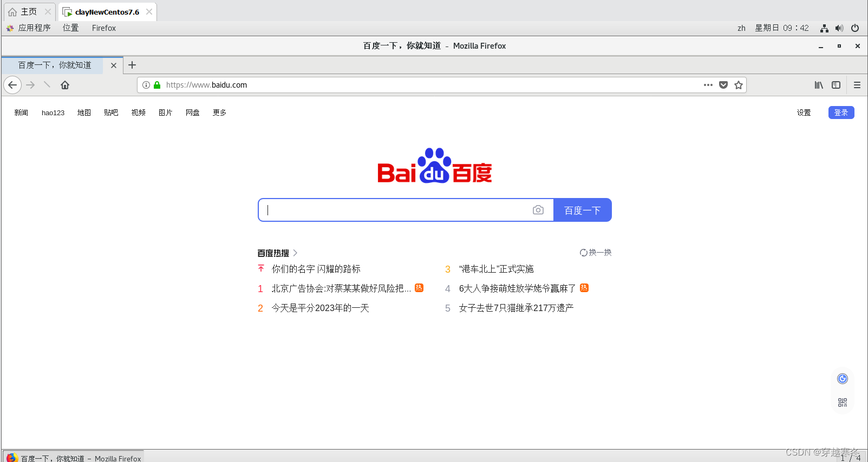The image size is (868, 462).
Task: Open hot search 女子去世7只猫继承217万遗产
Action: click(517, 308)
